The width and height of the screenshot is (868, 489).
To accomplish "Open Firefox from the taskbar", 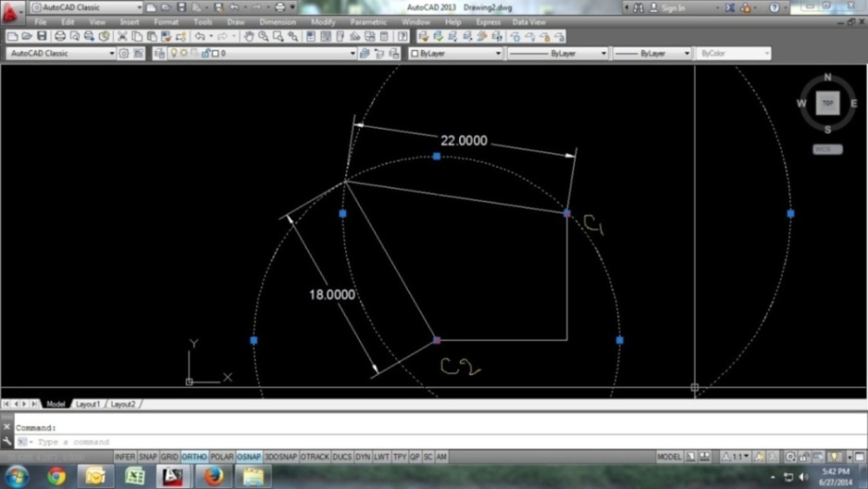I will [214, 476].
